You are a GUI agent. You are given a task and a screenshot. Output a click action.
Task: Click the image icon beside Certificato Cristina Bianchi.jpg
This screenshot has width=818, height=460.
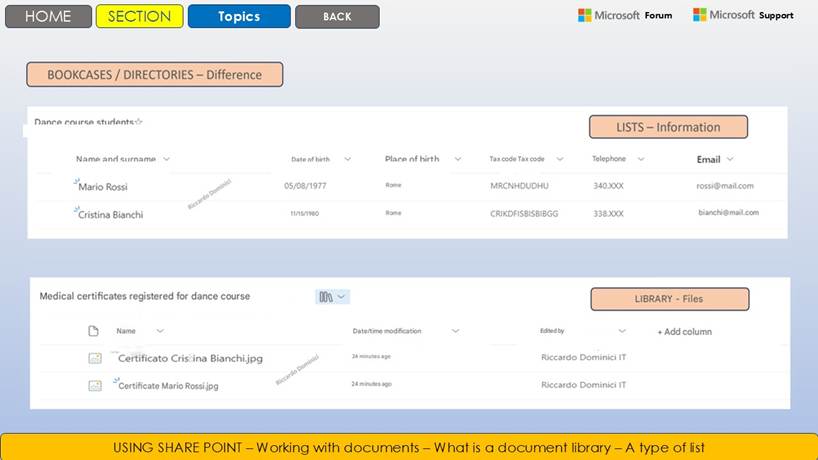pyautogui.click(x=94, y=357)
